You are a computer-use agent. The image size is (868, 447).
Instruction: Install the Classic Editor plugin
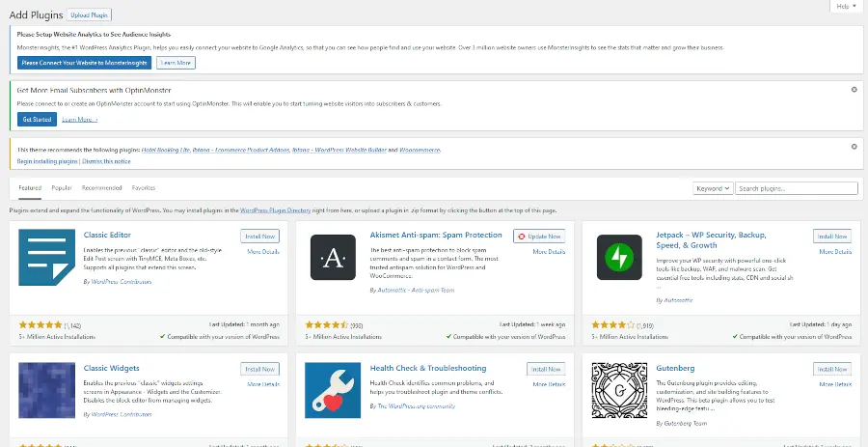[x=260, y=236]
